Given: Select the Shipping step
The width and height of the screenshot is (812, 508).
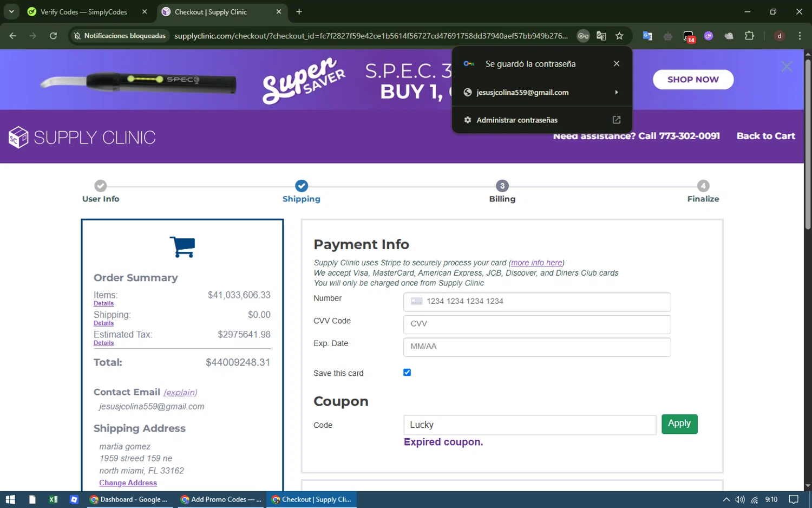Looking at the screenshot, I should (x=302, y=192).
